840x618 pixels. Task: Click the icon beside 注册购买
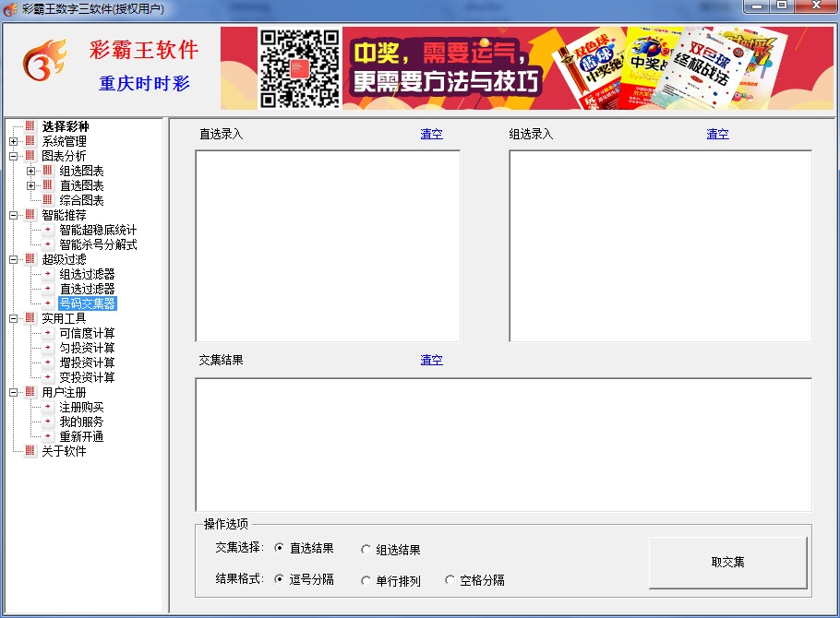pos(48,407)
